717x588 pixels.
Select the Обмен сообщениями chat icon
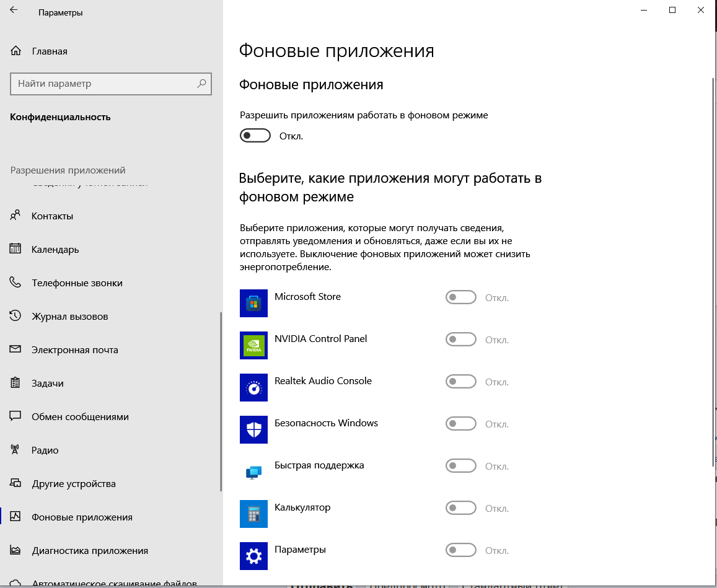(15, 416)
